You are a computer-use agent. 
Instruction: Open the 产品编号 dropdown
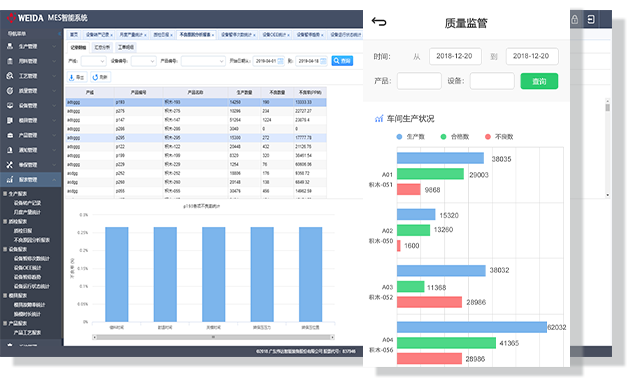(203, 61)
